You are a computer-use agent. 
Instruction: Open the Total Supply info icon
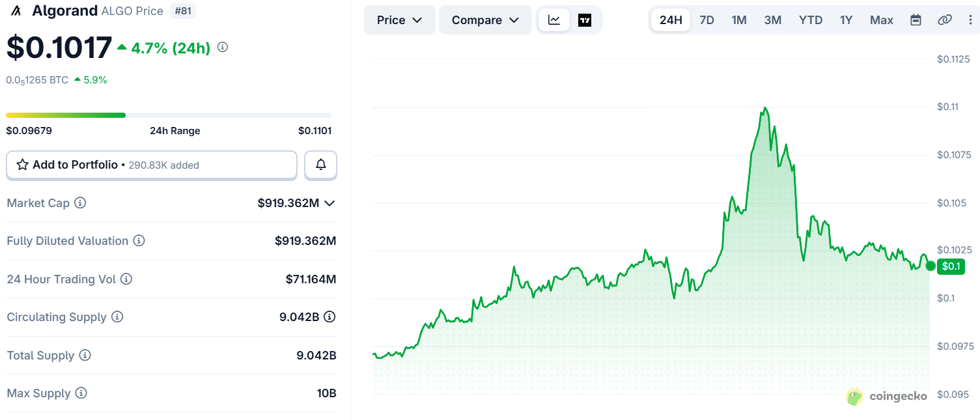85,356
